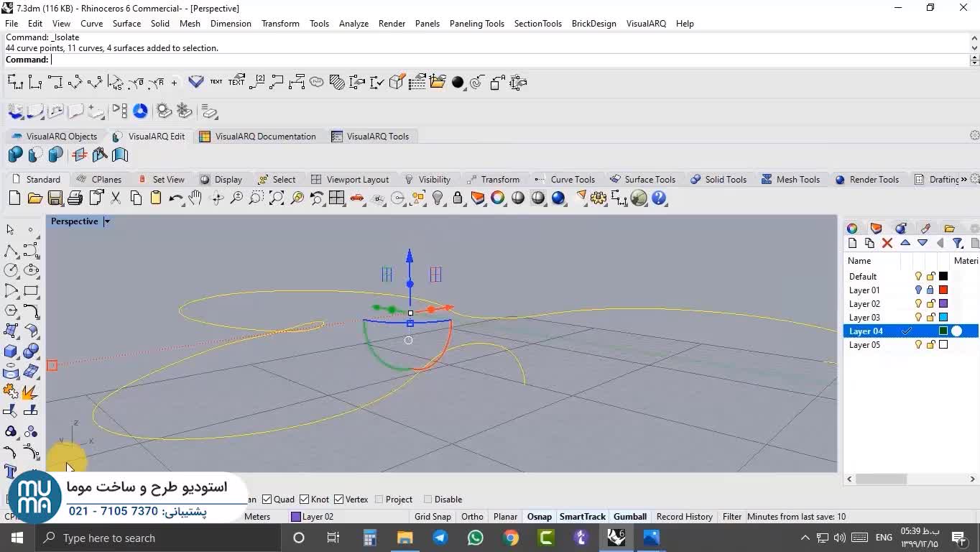
Task: Toggle the Gumball status bar button
Action: pyautogui.click(x=629, y=517)
